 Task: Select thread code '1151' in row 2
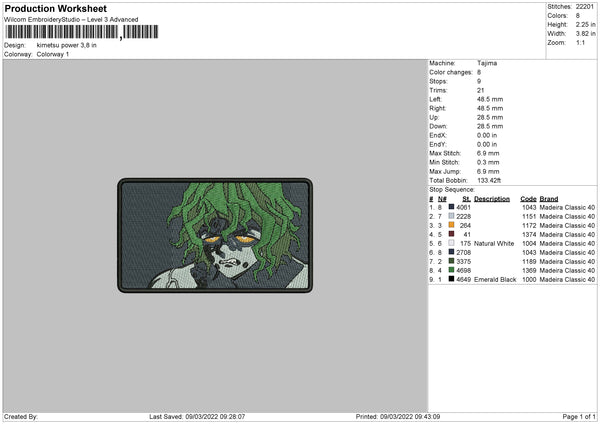pyautogui.click(x=529, y=216)
